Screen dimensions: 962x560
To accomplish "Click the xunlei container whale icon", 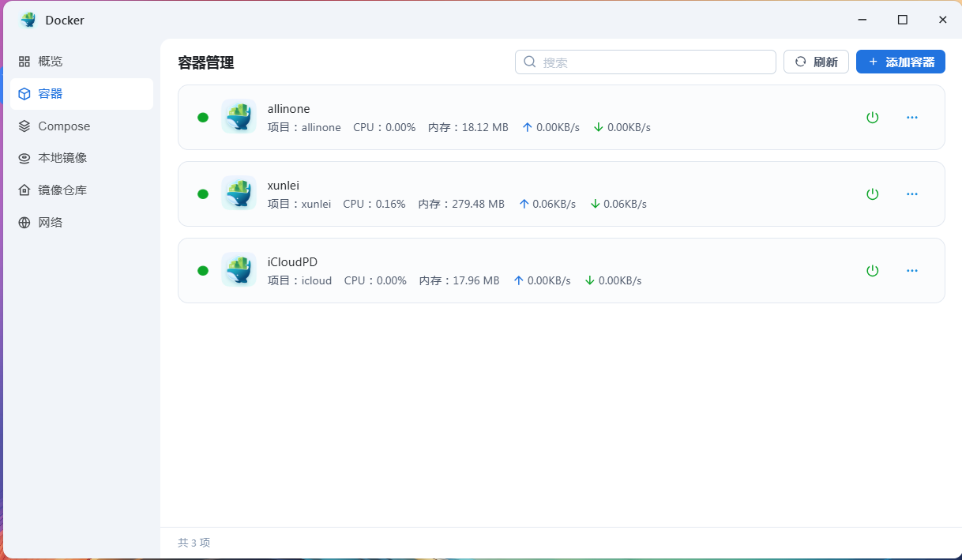I will pos(239,194).
